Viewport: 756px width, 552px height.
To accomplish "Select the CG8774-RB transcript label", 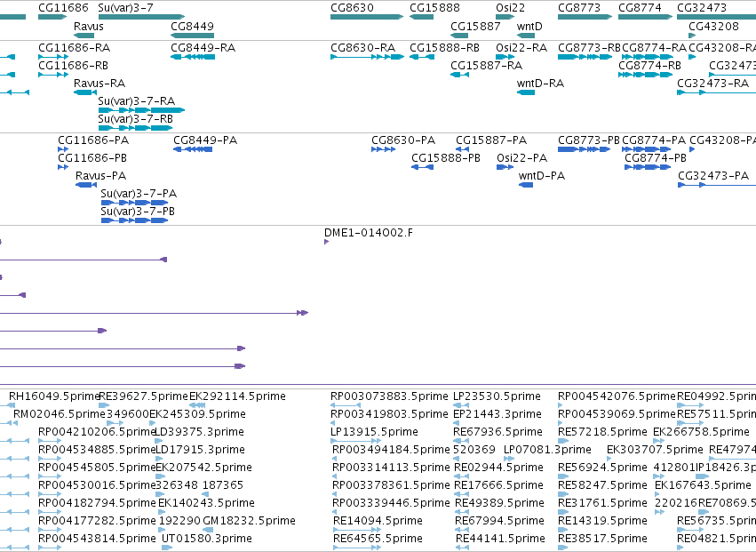I will pyautogui.click(x=650, y=66).
